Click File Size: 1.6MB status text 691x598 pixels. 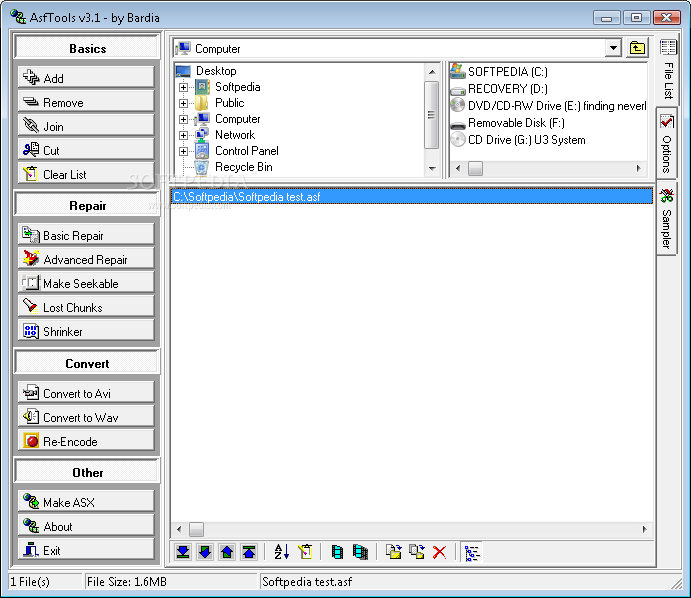pos(127,582)
